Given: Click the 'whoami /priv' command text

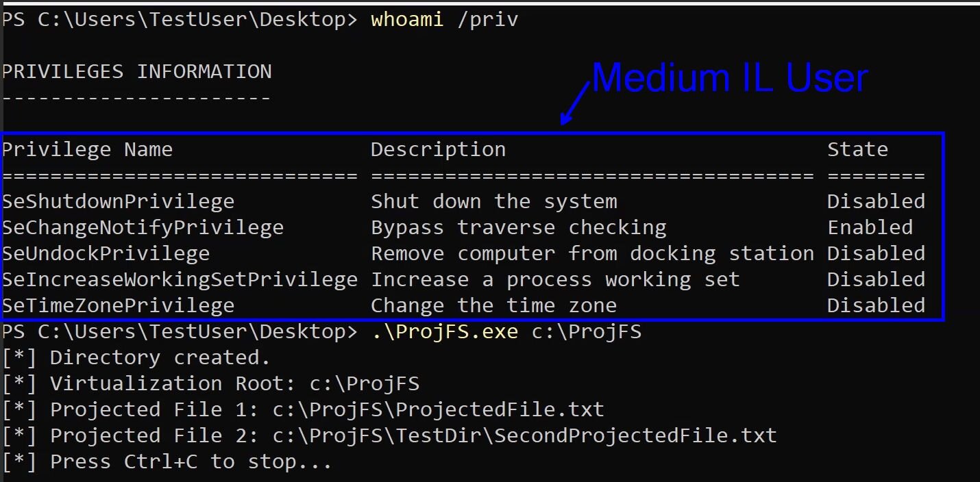Looking at the screenshot, I should (x=444, y=20).
